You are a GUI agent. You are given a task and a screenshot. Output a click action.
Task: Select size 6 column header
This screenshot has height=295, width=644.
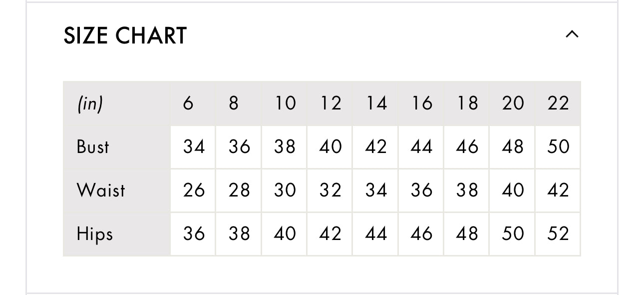pos(188,103)
